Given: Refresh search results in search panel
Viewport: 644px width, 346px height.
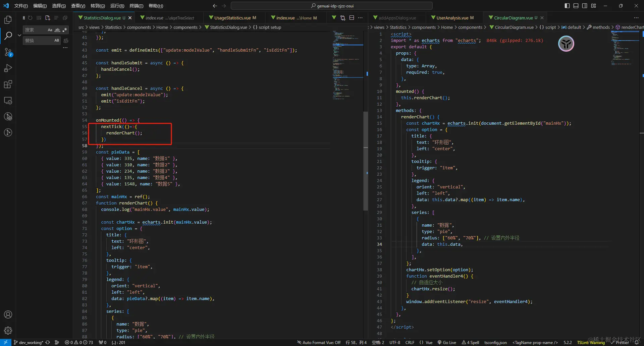Looking at the screenshot, I should tap(30, 18).
